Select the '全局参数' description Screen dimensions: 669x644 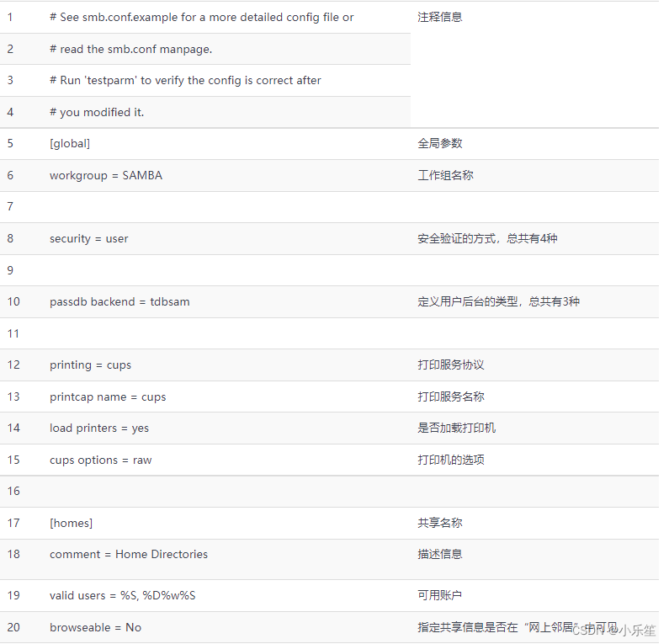point(439,143)
